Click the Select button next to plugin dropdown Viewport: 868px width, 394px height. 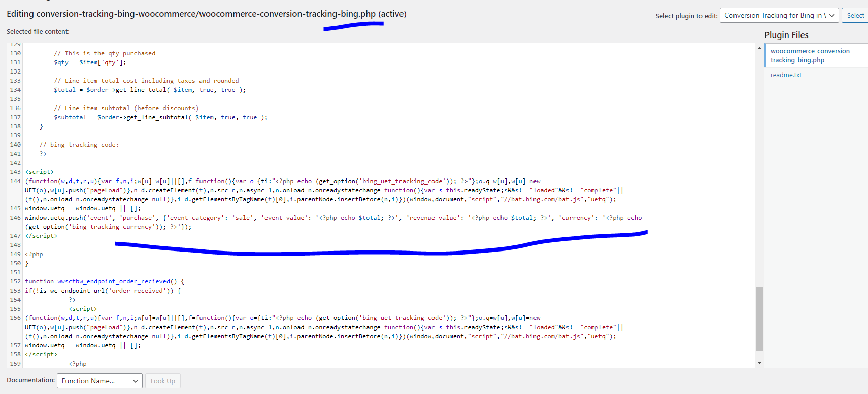[855, 15]
